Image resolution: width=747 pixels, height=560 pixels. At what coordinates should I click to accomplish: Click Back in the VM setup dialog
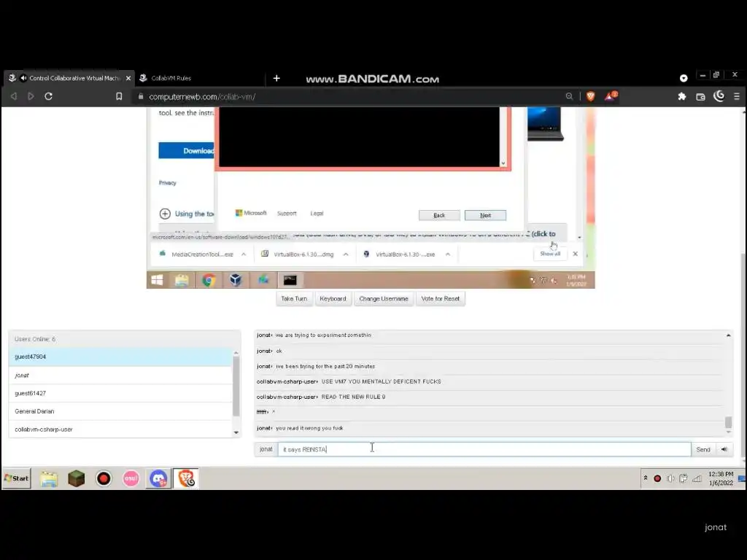(x=439, y=215)
